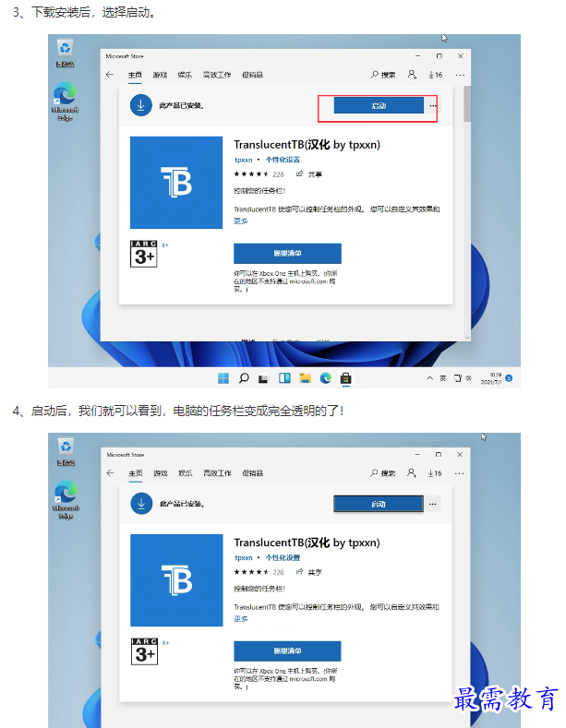Select 高效工作 tab in step 3 Store window
Image resolution: width=566 pixels, height=728 pixels.
[x=217, y=75]
